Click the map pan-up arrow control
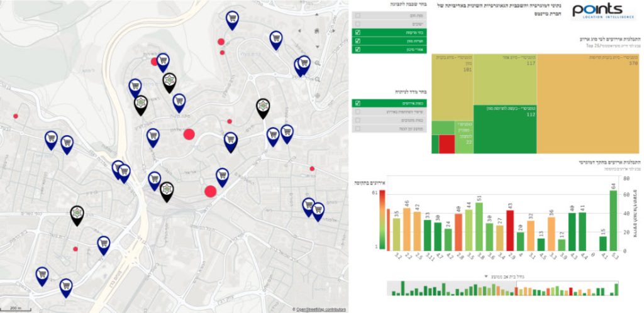The height and width of the screenshot is (313, 644). (317, 14)
